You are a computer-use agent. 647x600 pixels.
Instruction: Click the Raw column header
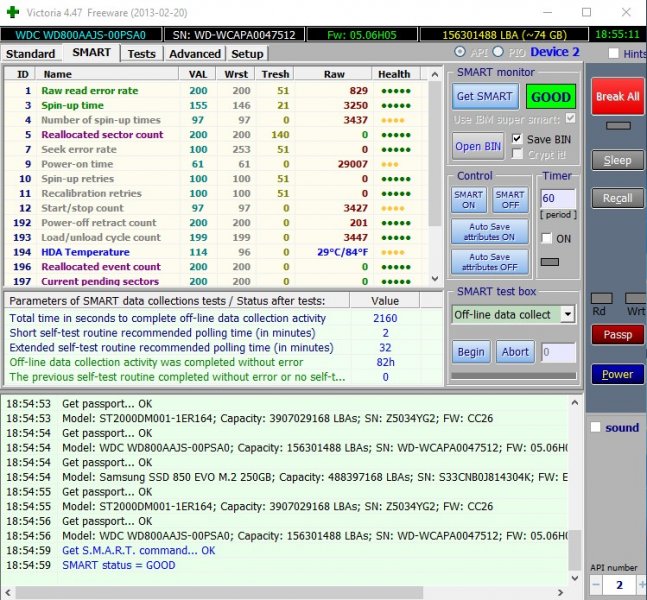333,74
